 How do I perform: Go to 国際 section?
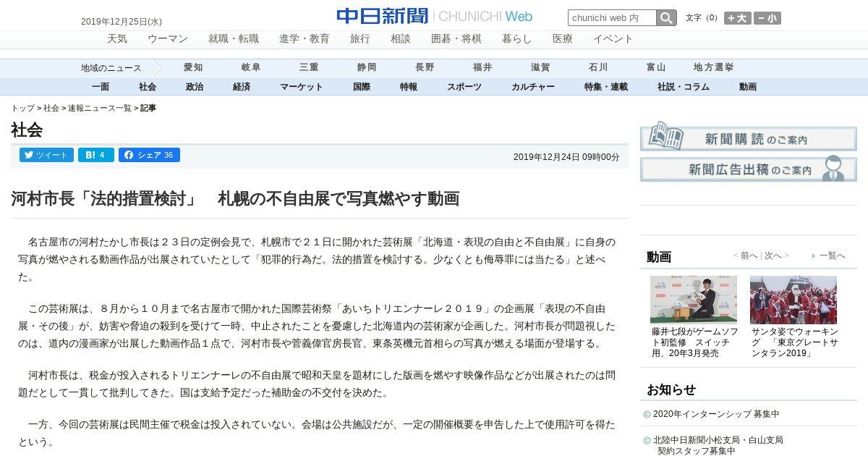362,87
